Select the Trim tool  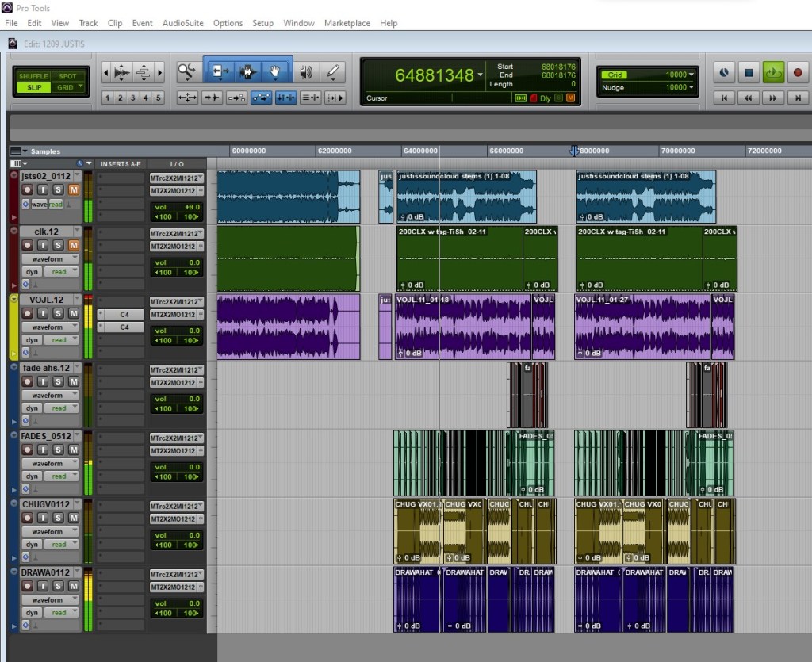pos(220,72)
